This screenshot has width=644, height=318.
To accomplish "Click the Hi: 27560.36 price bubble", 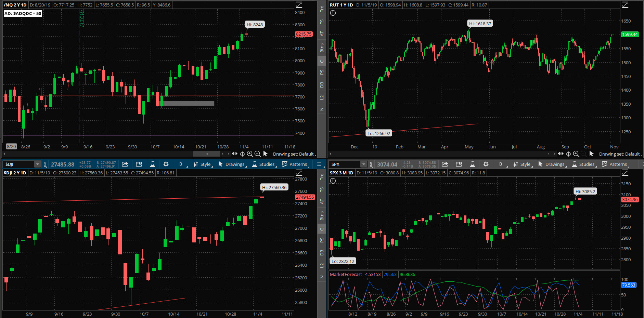I will 274,187.
